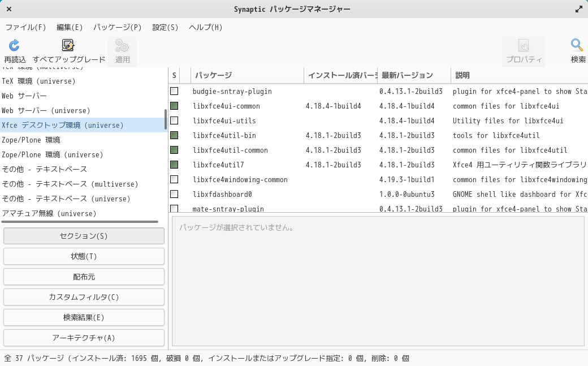
Task: Click description 'Utility files for libxfce4ui'
Action: (x=508, y=120)
